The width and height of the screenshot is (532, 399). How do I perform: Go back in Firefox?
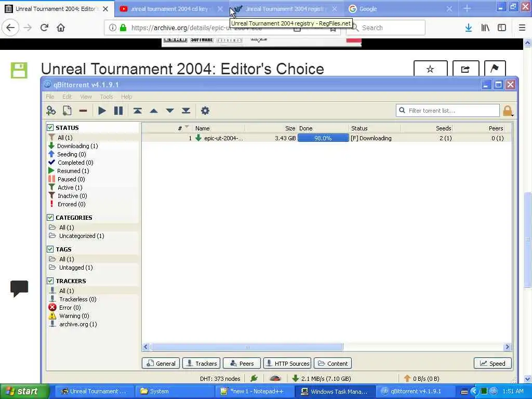point(10,28)
